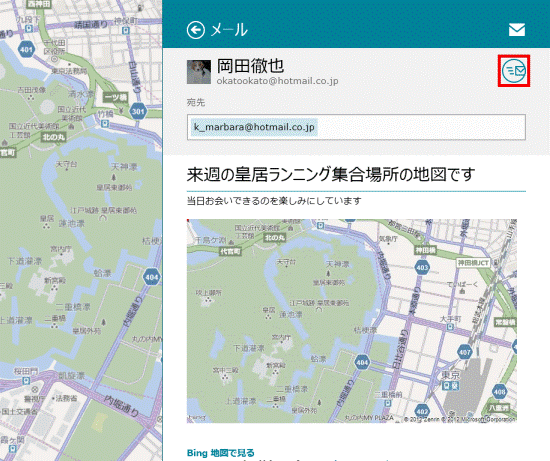The width and height of the screenshot is (550, 461).
Task: Click 神田橋JCT label in embedded map
Action: click(473, 262)
